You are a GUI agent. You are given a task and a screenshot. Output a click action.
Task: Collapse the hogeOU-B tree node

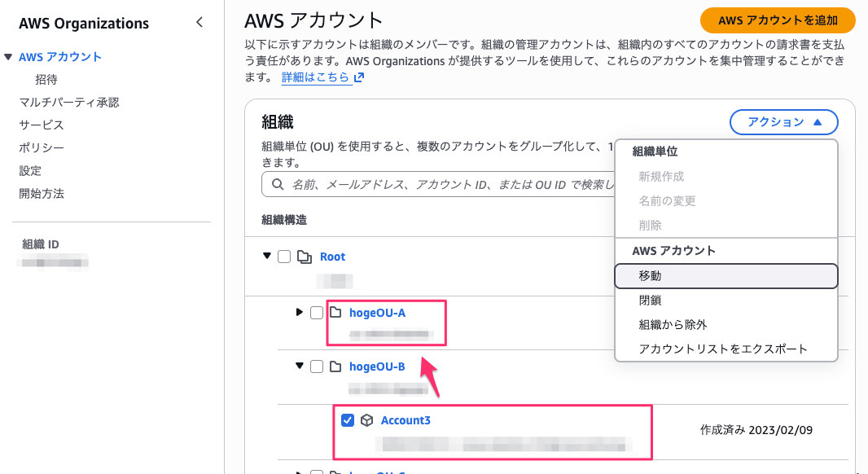click(x=300, y=366)
